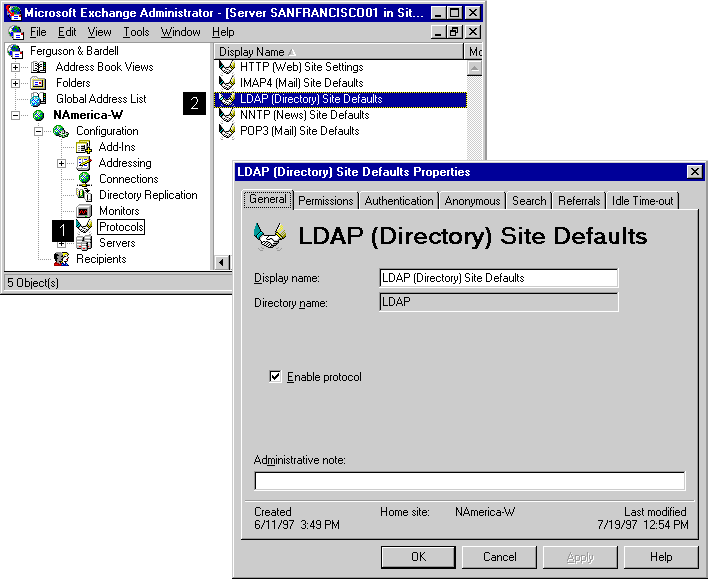Image resolution: width=708 pixels, height=579 pixels.
Task: Click the document icon beside File menu
Action: pyautogui.click(x=16, y=33)
